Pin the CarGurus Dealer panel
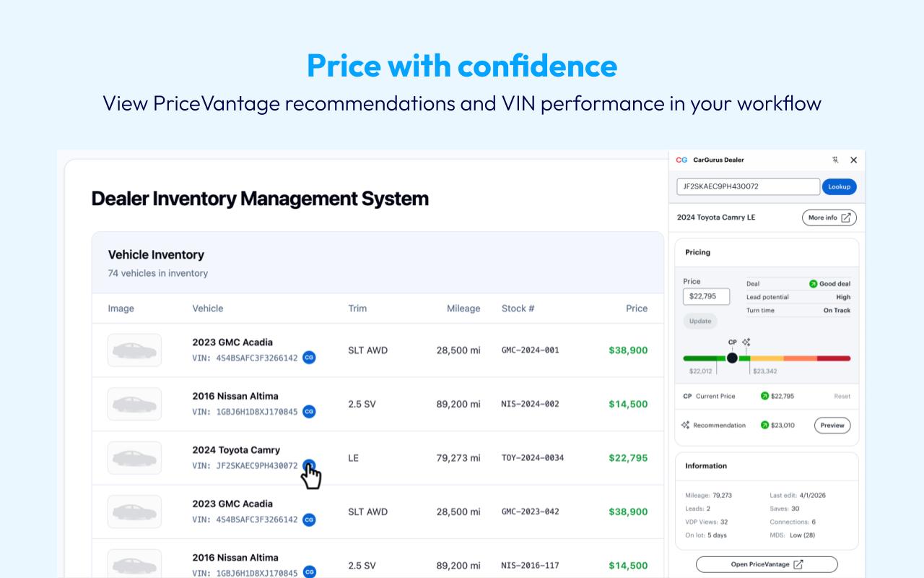 pos(835,160)
